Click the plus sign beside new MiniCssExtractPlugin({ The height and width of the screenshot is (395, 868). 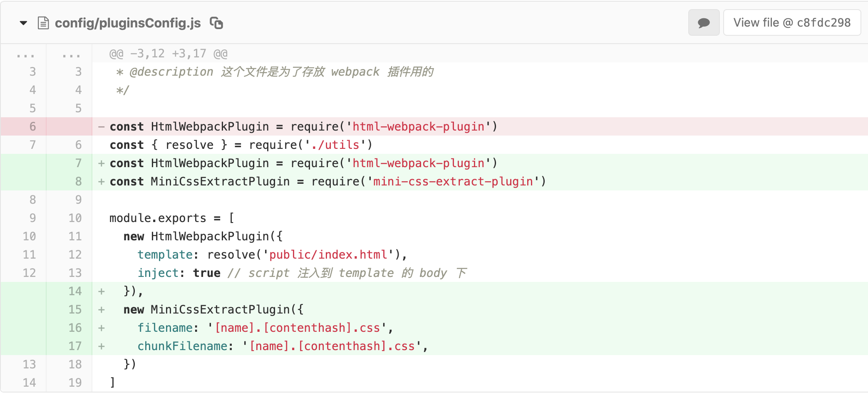tap(101, 309)
